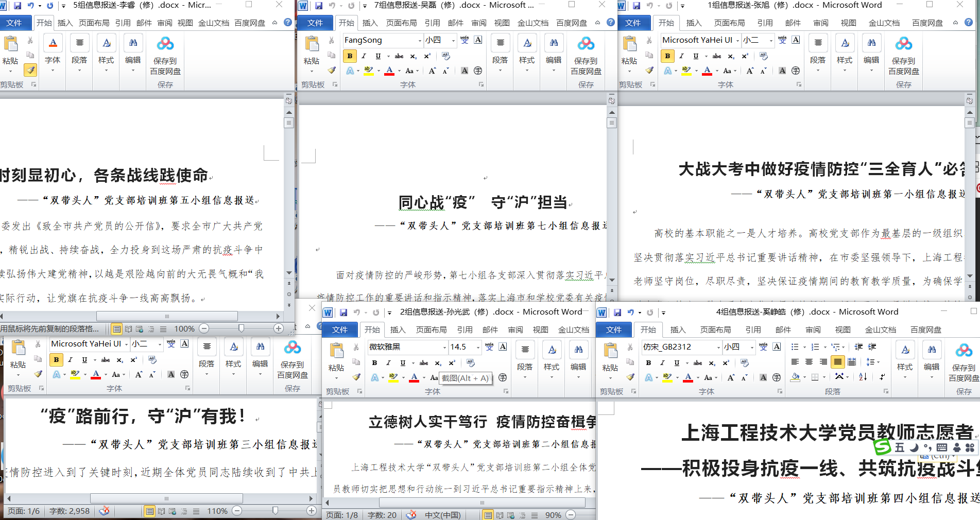Screen dimensions: 980x520
Task: Click the 文件 button in 1组 window
Action: (633, 23)
